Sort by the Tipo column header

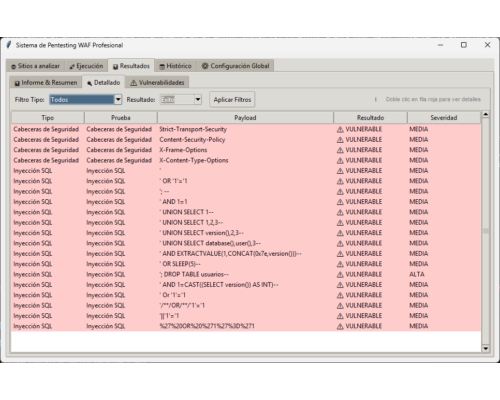point(48,118)
